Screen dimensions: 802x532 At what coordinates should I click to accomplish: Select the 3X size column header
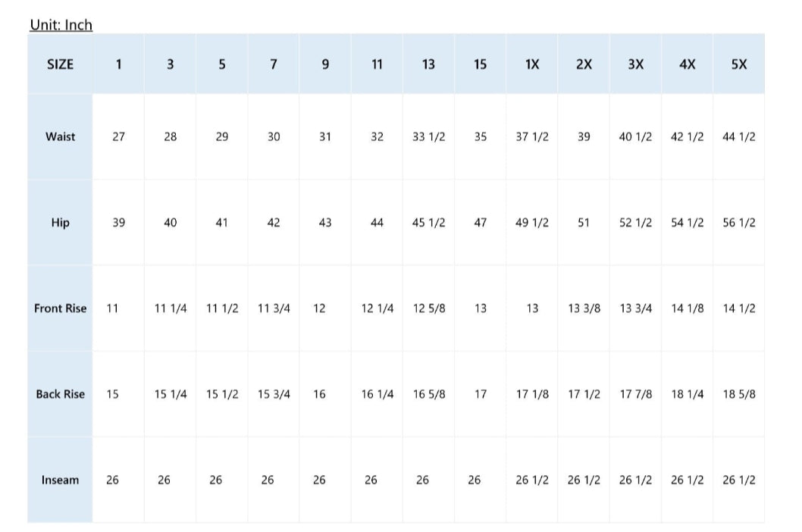635,64
